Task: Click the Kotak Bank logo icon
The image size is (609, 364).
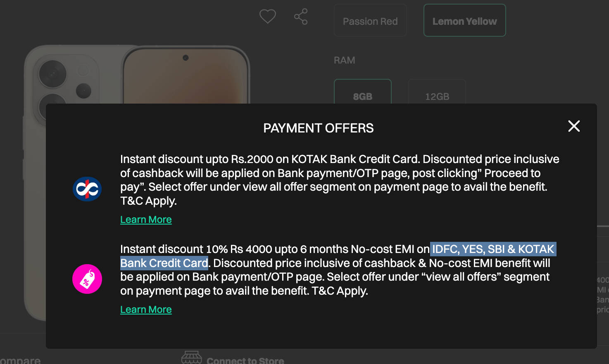Action: [87, 189]
